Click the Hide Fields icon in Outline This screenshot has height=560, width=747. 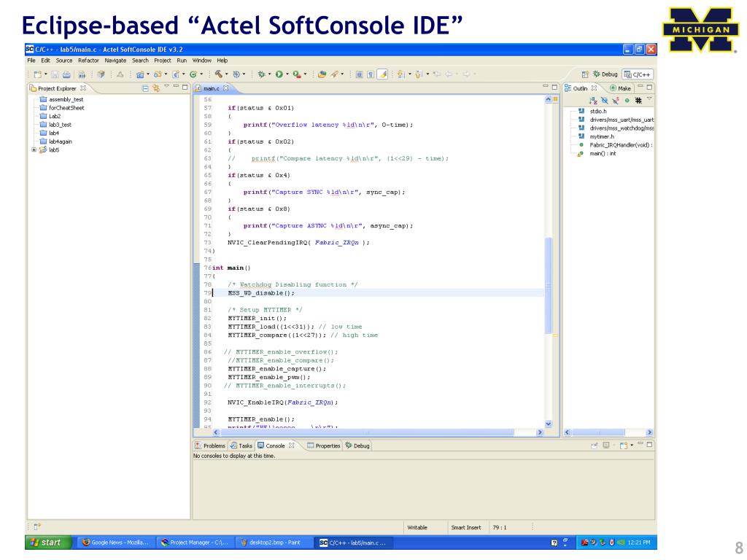pos(605,101)
